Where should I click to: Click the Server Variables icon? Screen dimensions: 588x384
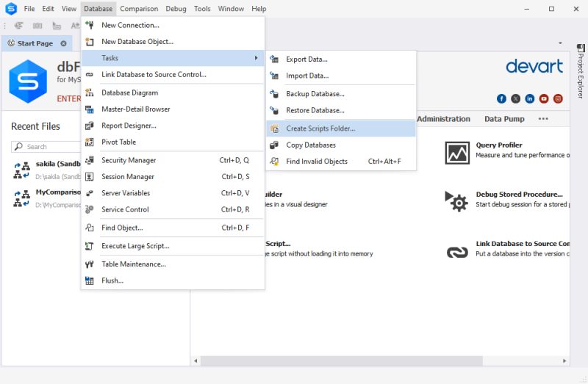(x=89, y=193)
